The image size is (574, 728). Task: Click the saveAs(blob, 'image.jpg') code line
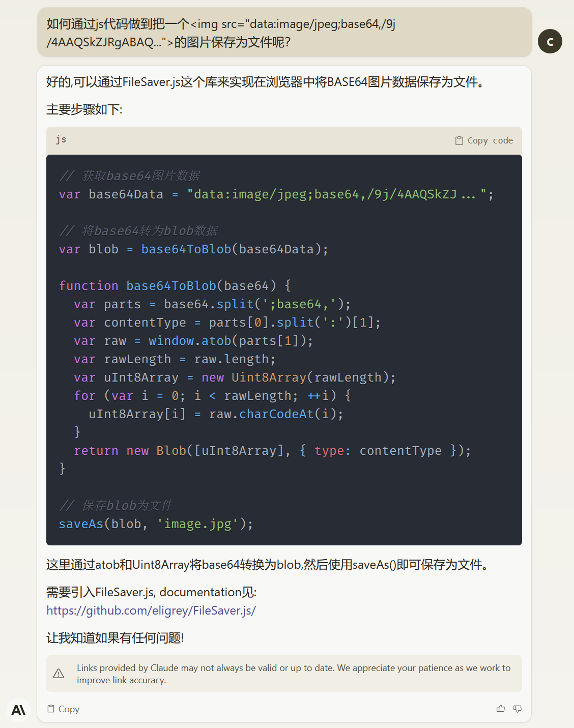point(156,524)
